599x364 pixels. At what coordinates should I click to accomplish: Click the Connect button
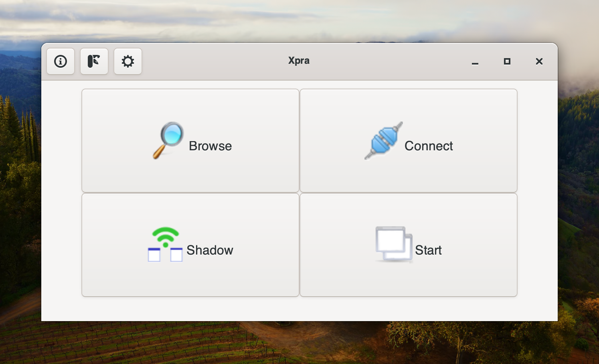pyautogui.click(x=409, y=141)
